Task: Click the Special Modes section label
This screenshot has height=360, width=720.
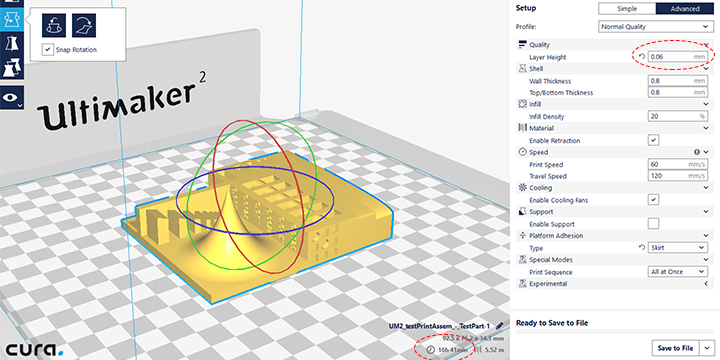Action: 551,260
